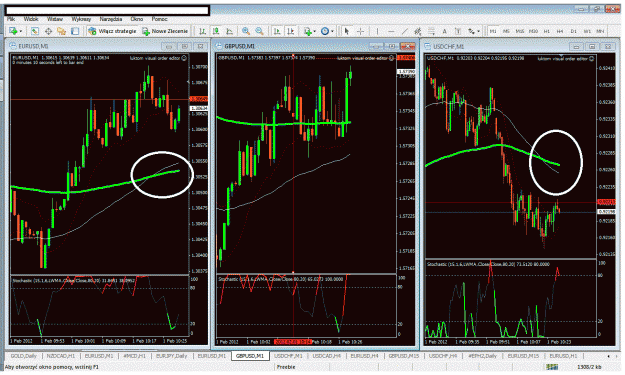Switch chart to bar chart style

point(202,31)
